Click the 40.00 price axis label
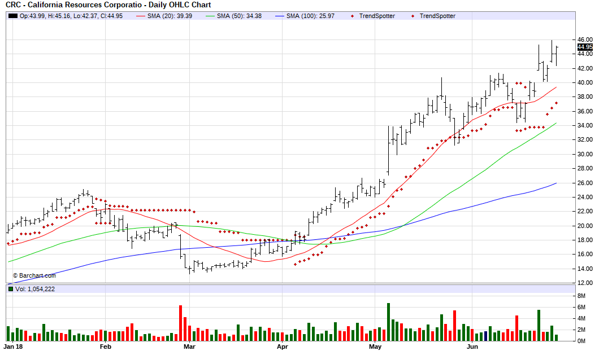Screen dimensions: 599x364 coord(585,82)
